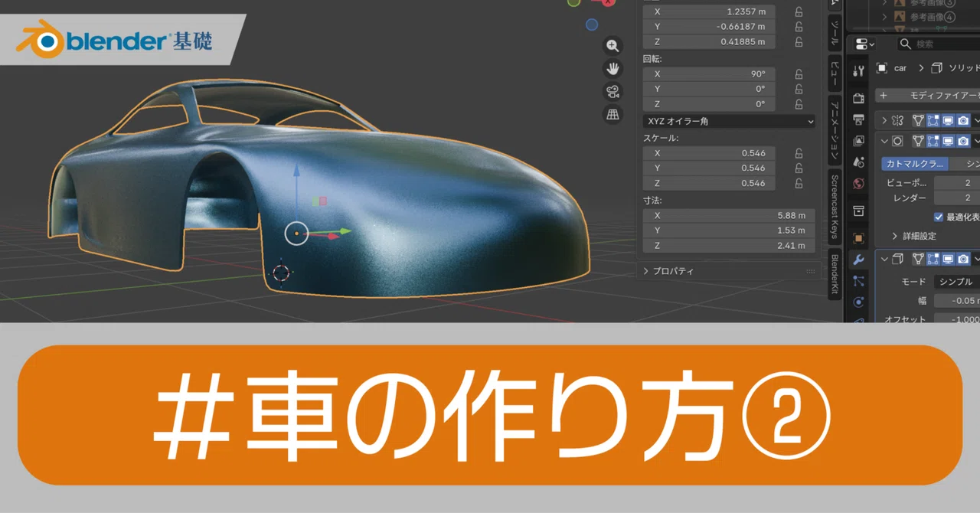Screen dimensions: 980x513
Task: Open the World properties globe icon
Action: pos(858,184)
